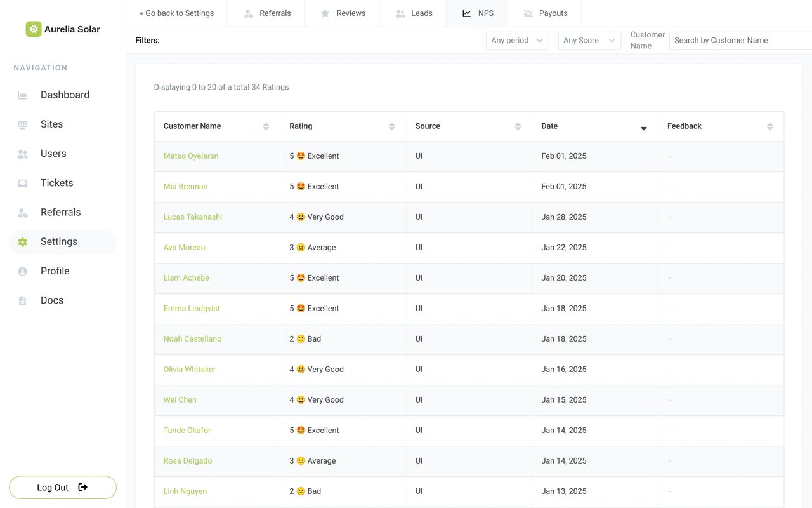812x508 pixels.
Task: Open customer Mateo Oyelaran link
Action: (191, 156)
